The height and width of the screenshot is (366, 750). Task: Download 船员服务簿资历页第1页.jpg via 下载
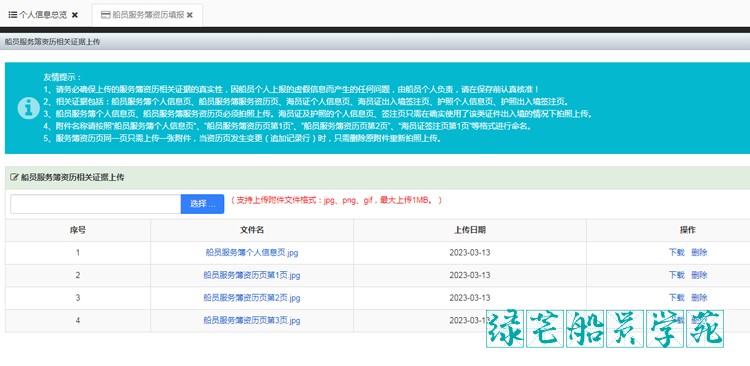pos(676,275)
